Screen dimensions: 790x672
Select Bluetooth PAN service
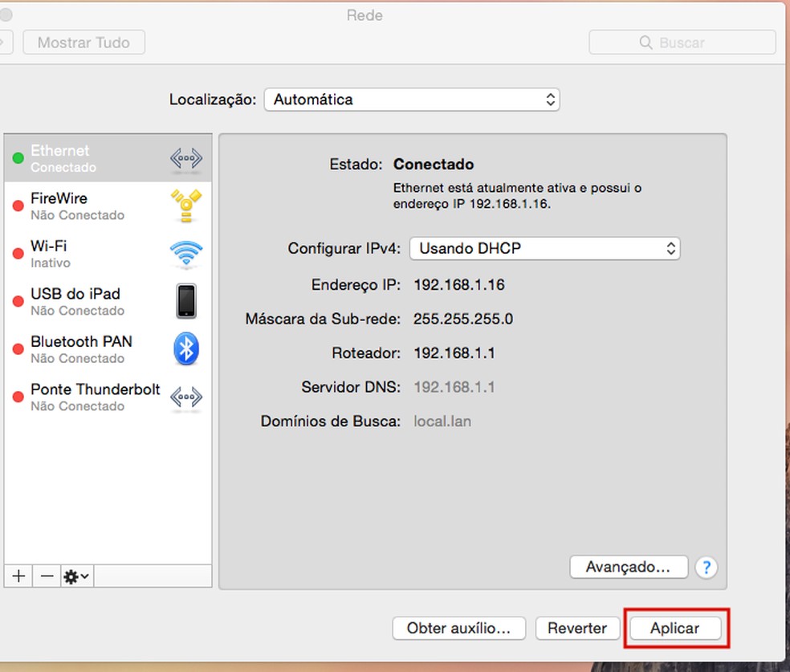pos(108,349)
